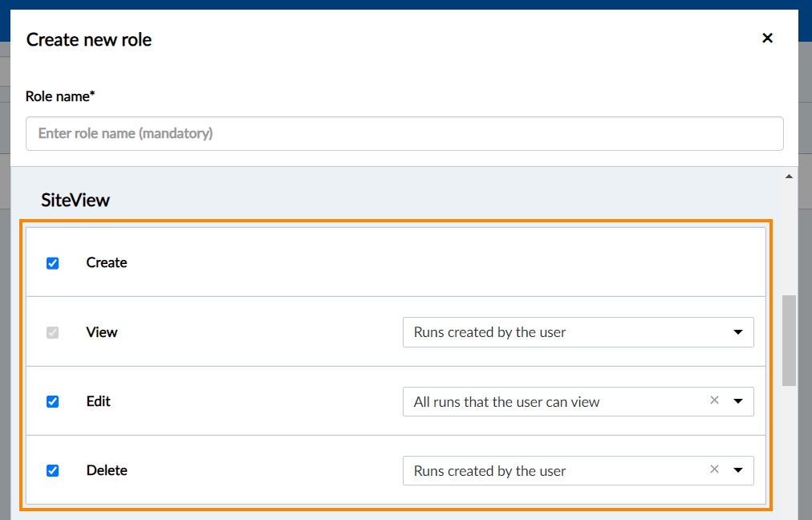812x520 pixels.
Task: Open the Edit dropdown showing 'All runs that the user can view'
Action: (x=554, y=401)
